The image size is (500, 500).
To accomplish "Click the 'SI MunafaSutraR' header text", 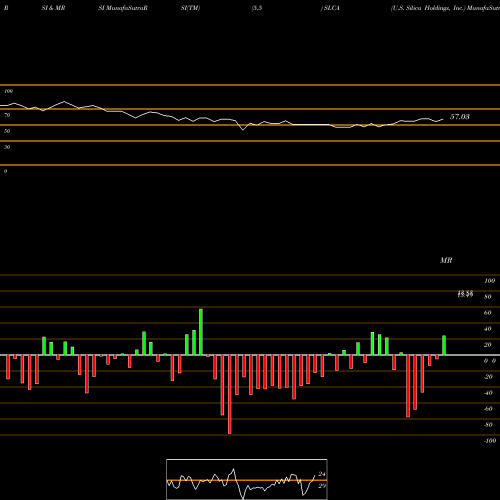I will coord(123,8).
